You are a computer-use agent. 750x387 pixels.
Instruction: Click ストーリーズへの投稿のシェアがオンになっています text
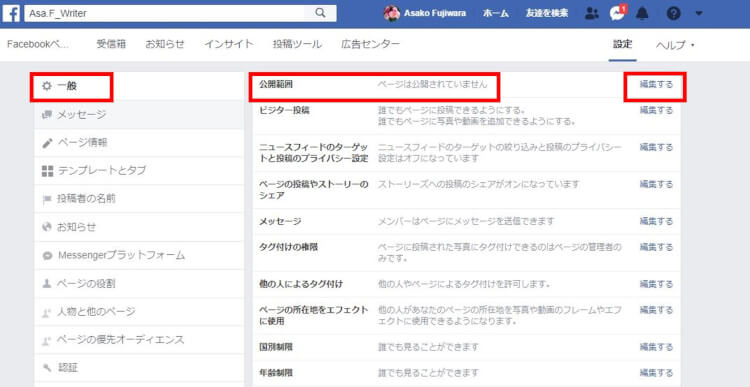[x=478, y=184]
